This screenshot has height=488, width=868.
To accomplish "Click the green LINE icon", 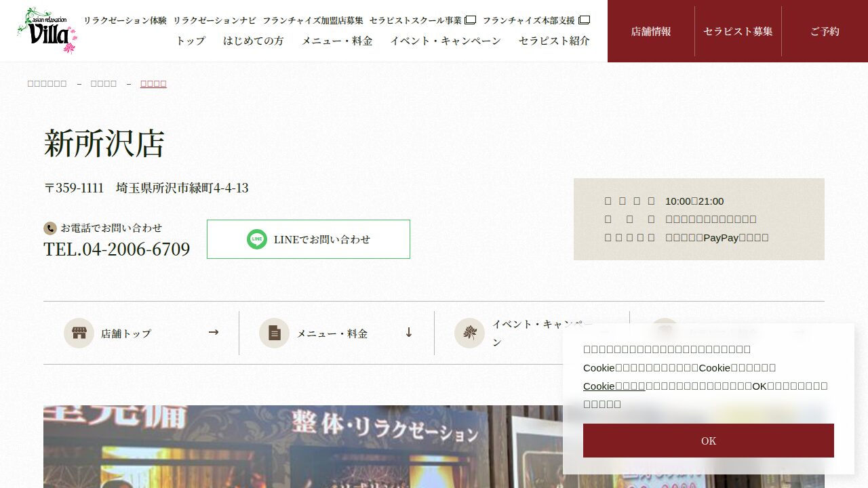I will pyautogui.click(x=257, y=239).
